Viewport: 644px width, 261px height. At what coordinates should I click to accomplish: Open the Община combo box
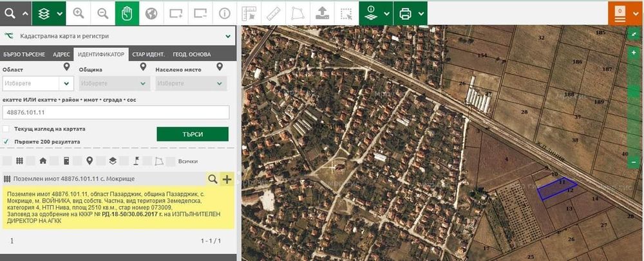coord(114,84)
